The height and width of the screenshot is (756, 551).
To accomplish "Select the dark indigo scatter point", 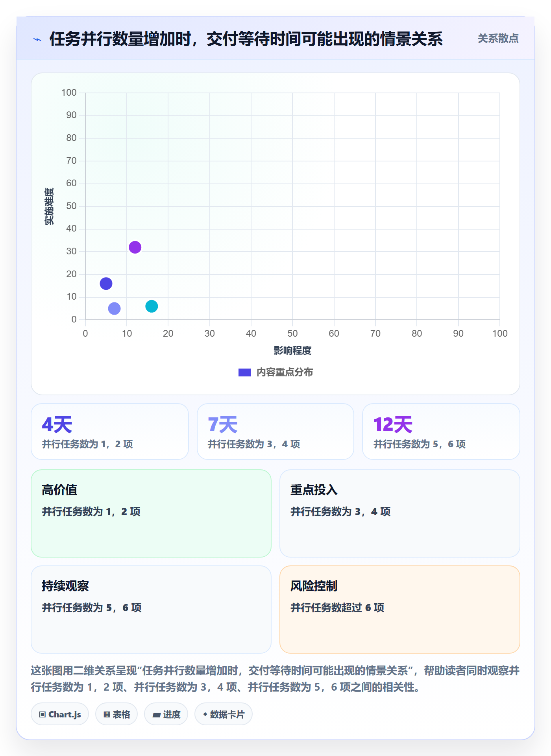I will (x=106, y=283).
